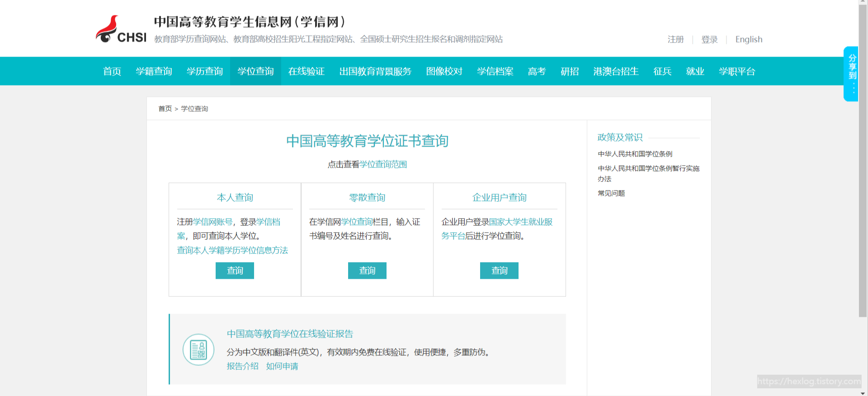Open the 学信档案 link in 本人查询 card
868x396 pixels.
point(268,222)
